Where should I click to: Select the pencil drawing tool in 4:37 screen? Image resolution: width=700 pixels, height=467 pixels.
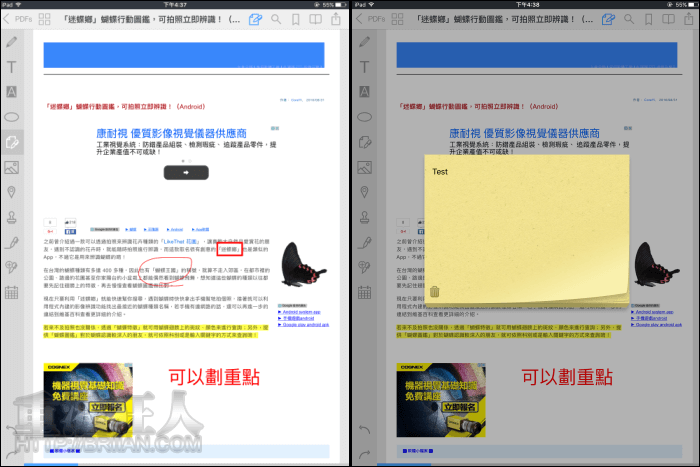coord(12,41)
